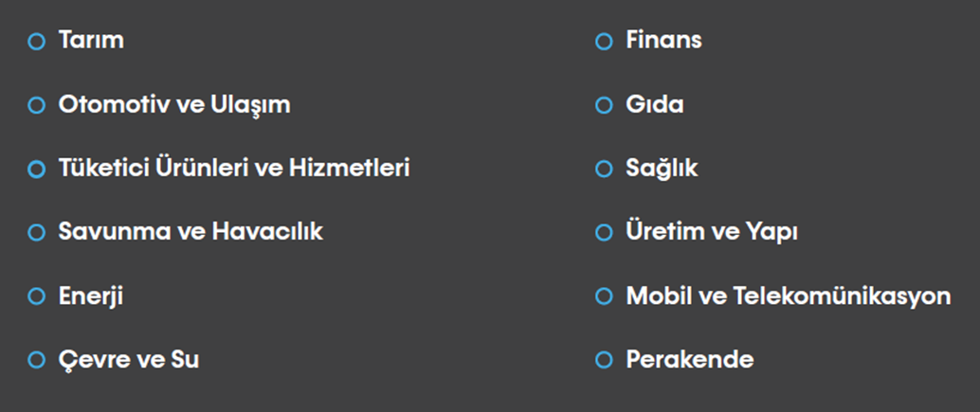This screenshot has width=980, height=412.
Task: Select the Enerji bullet circle
Action: [37, 296]
